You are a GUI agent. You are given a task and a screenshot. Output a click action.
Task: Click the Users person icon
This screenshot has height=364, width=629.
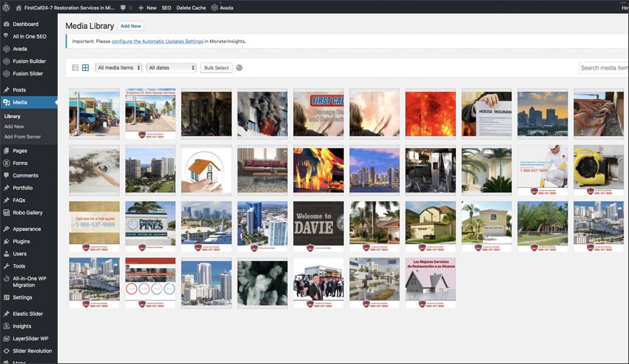(7, 254)
